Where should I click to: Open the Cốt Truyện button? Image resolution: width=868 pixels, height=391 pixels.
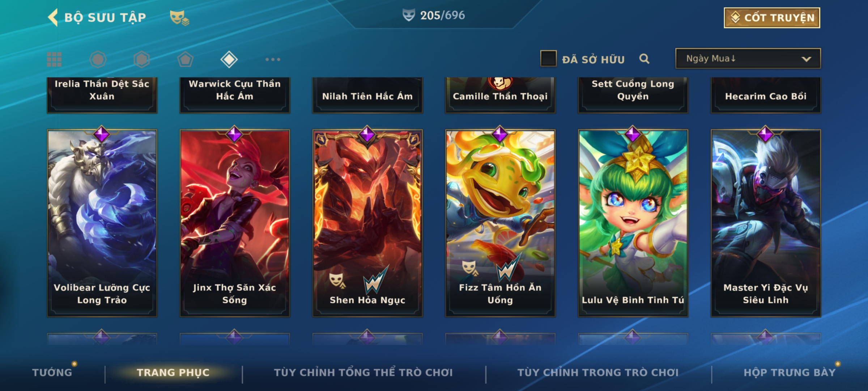pyautogui.click(x=772, y=18)
